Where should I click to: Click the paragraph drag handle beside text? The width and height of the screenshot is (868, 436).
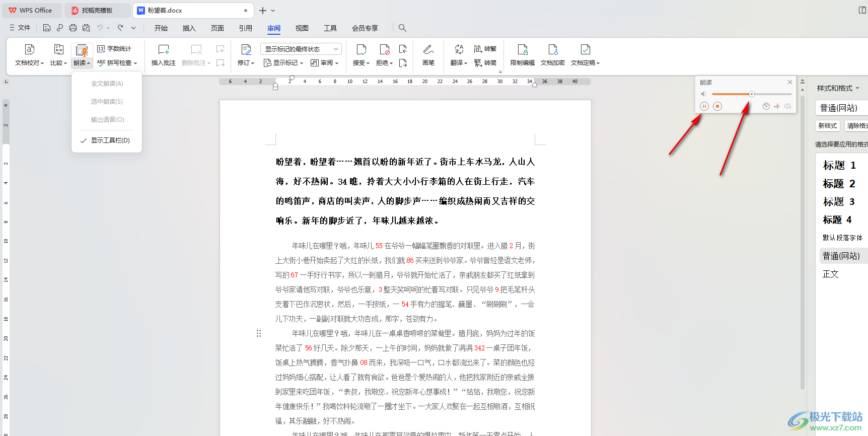tap(259, 333)
